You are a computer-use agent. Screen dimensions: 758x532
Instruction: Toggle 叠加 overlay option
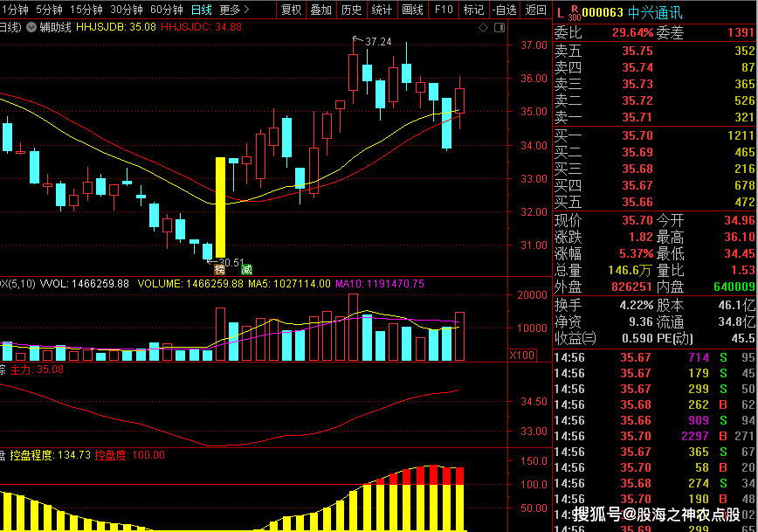pyautogui.click(x=321, y=10)
